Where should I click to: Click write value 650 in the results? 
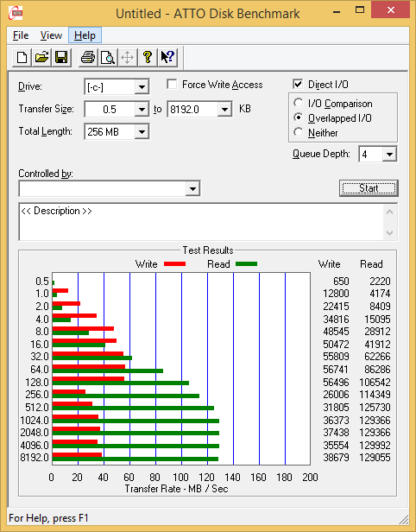[341, 282]
